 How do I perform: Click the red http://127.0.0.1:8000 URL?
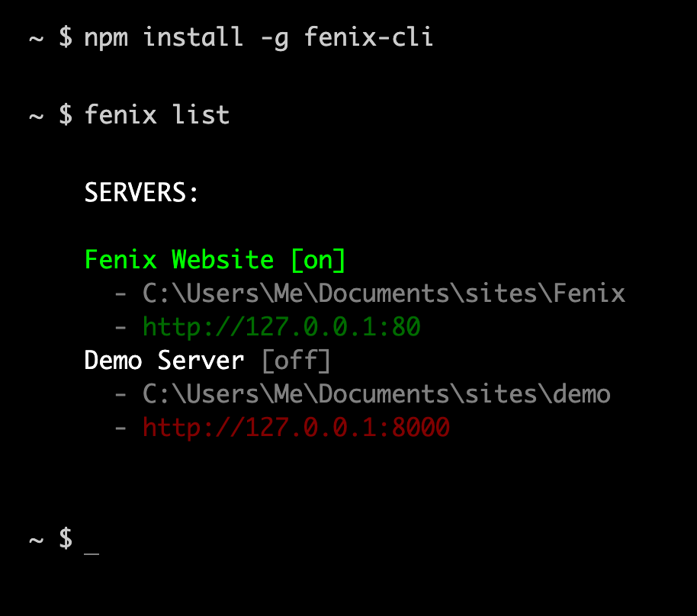tap(296, 428)
